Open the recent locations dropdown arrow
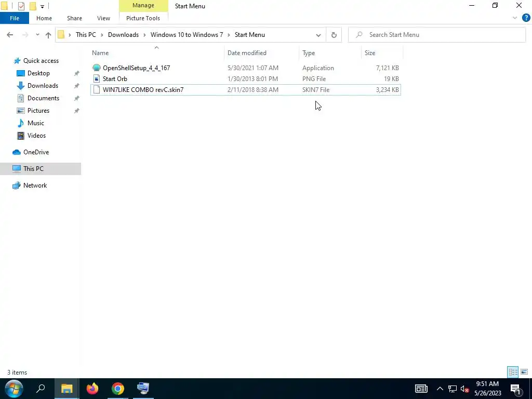This screenshot has width=532, height=399. pos(37,35)
